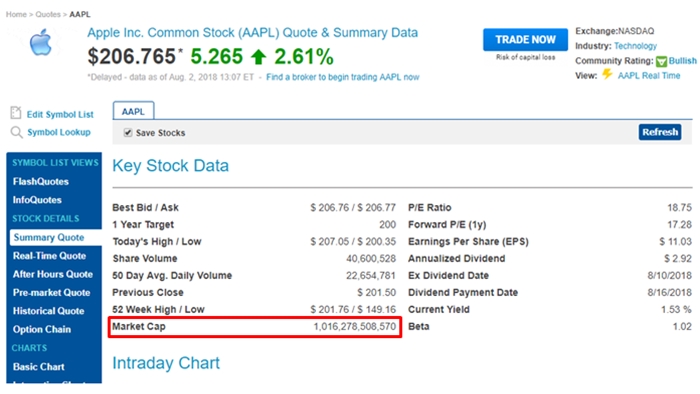Open FlashQuotes view
The height and width of the screenshot is (394, 700).
[41, 182]
